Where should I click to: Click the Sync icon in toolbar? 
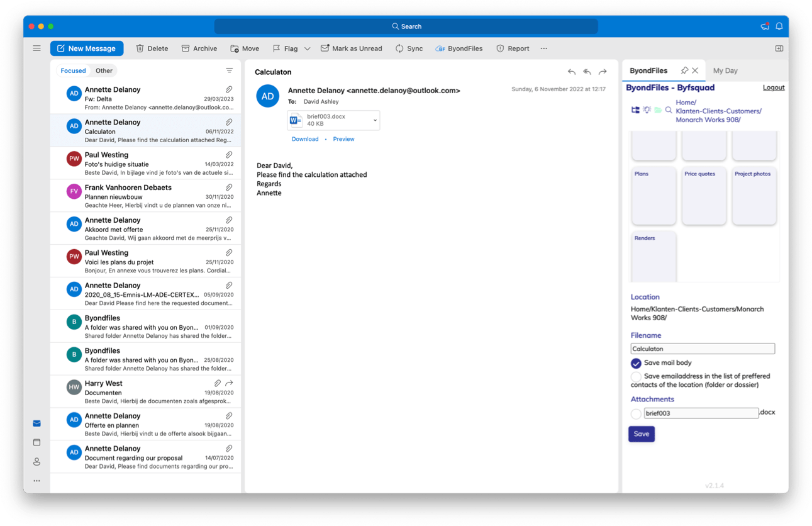(399, 48)
